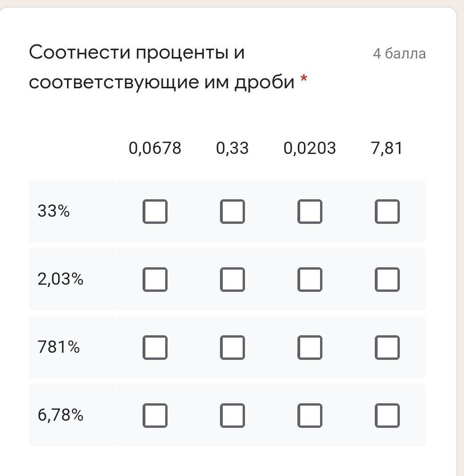This screenshot has height=476, width=464.
Task: Check 2,03% row under 7,81 column
Action: (x=387, y=279)
